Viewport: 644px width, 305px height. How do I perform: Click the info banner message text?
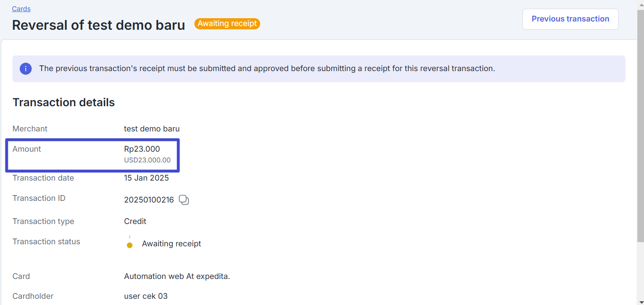pos(267,69)
